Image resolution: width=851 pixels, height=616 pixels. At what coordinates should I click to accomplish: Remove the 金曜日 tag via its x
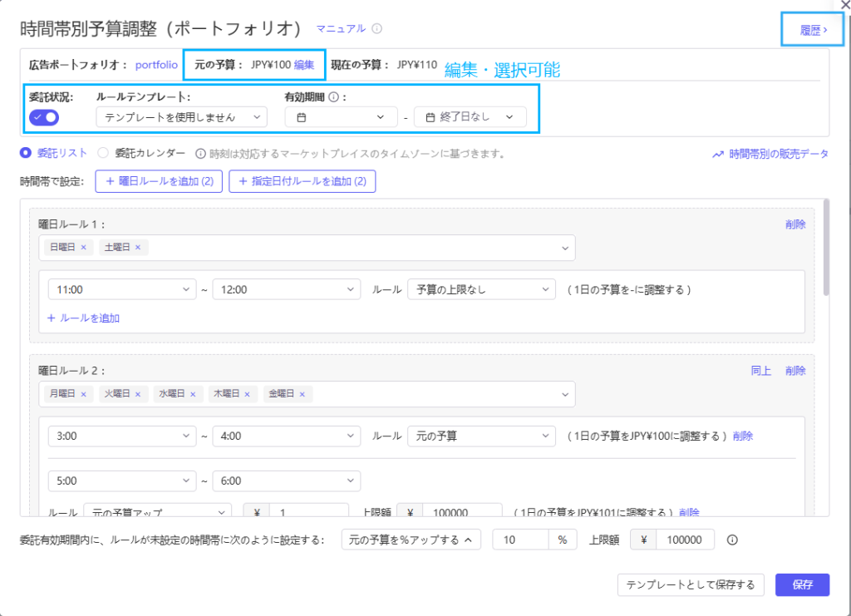(x=303, y=394)
